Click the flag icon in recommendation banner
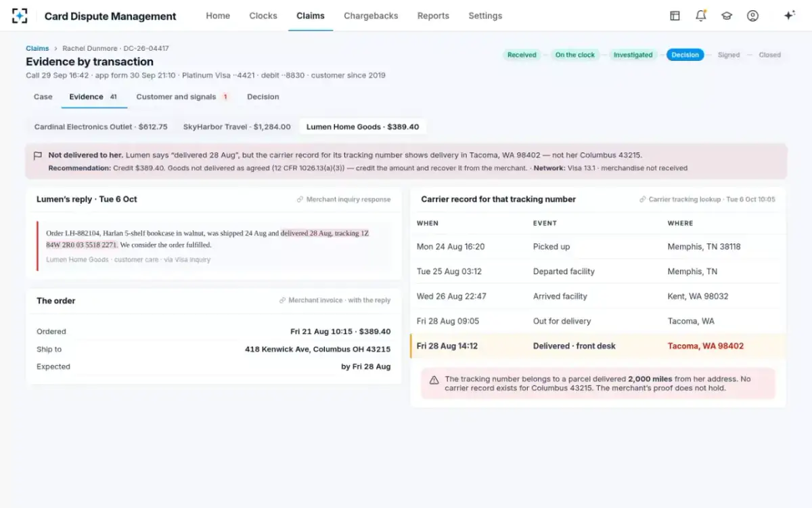 click(38, 156)
